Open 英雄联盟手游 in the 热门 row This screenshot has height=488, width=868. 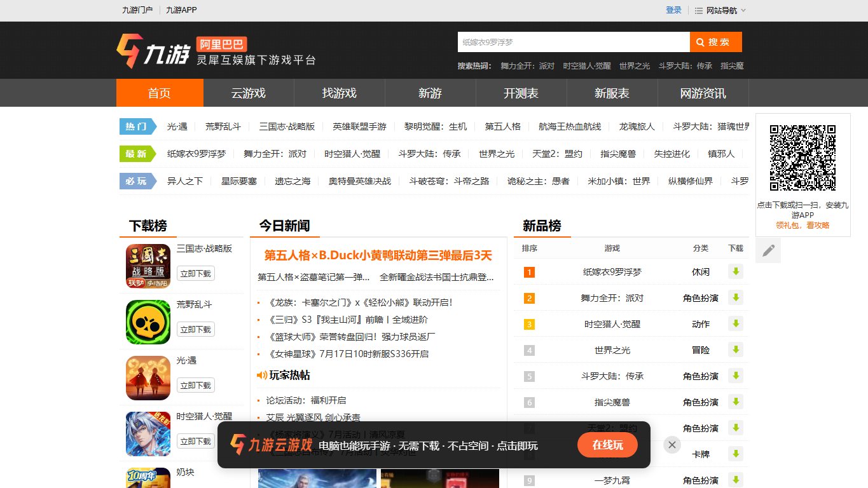[359, 126]
